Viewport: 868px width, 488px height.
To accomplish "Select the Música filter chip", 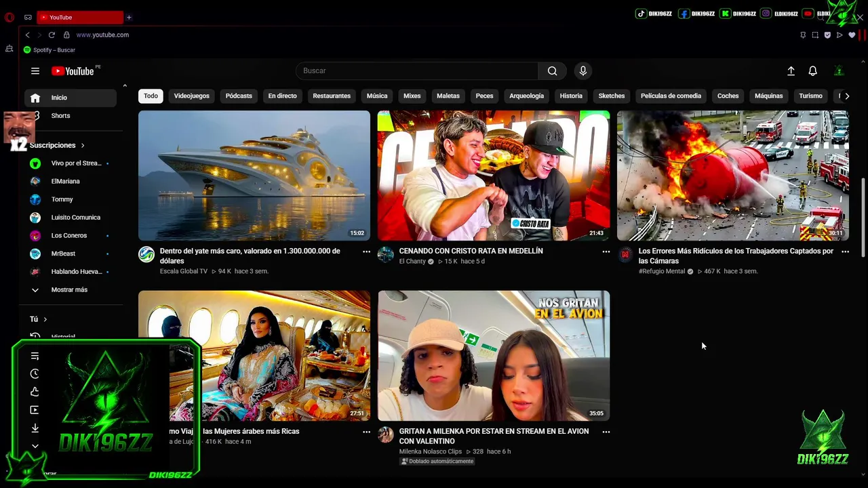I will point(377,96).
